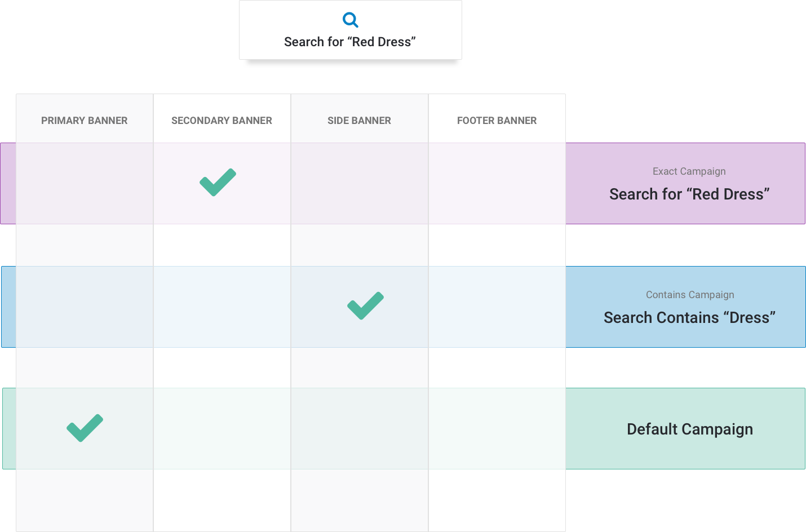The image size is (806, 532).
Task: Open the SIDE BANNER column header
Action: point(359,121)
